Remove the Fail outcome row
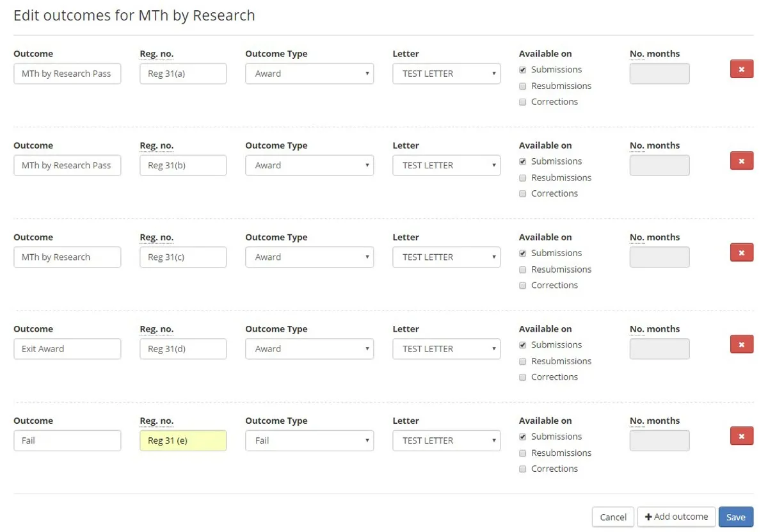Viewport: 768px width, 532px height. [x=741, y=436]
